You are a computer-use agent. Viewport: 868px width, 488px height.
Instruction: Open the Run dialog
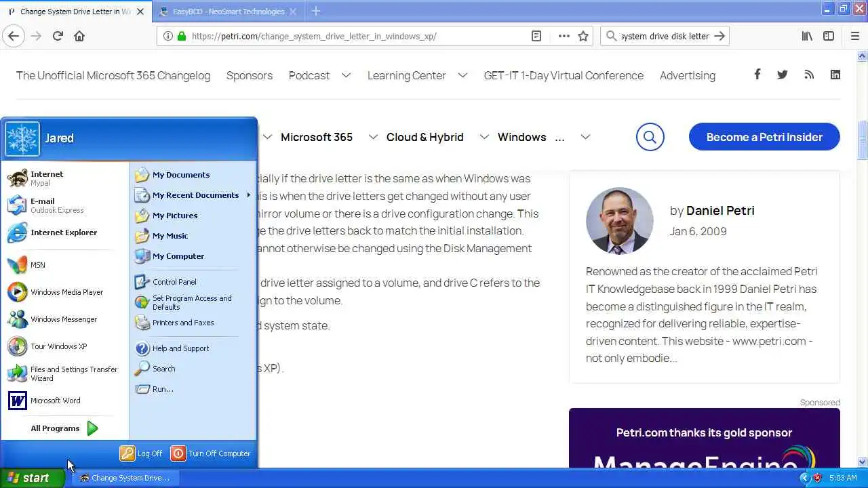[193, 389]
